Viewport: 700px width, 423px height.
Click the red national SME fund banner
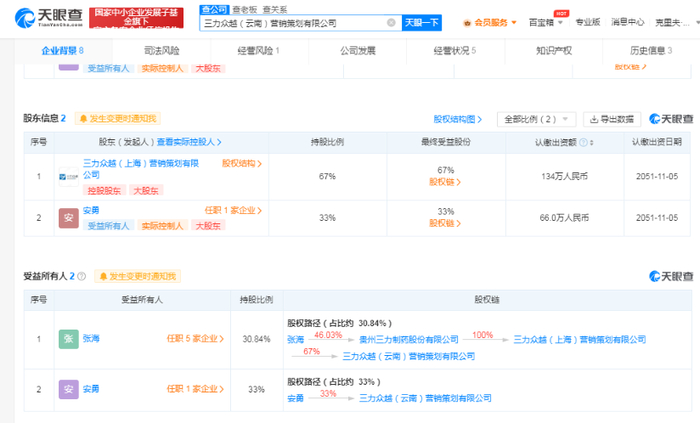[136, 18]
